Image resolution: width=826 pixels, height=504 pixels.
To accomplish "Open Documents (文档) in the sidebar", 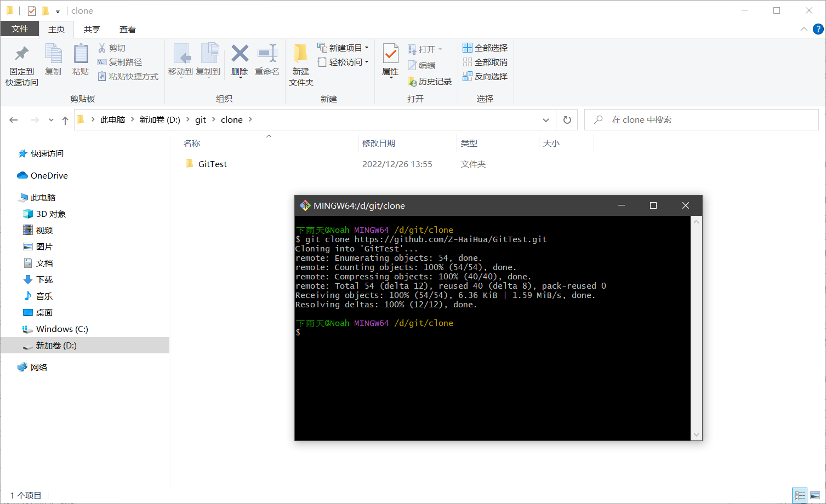I will point(44,264).
